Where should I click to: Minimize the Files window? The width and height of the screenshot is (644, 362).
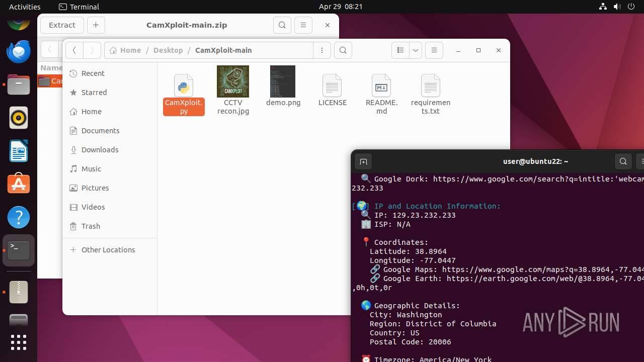pyautogui.click(x=458, y=50)
